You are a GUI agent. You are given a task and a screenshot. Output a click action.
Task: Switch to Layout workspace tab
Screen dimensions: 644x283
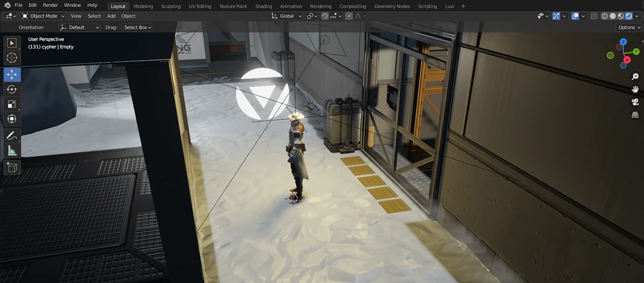(x=118, y=6)
